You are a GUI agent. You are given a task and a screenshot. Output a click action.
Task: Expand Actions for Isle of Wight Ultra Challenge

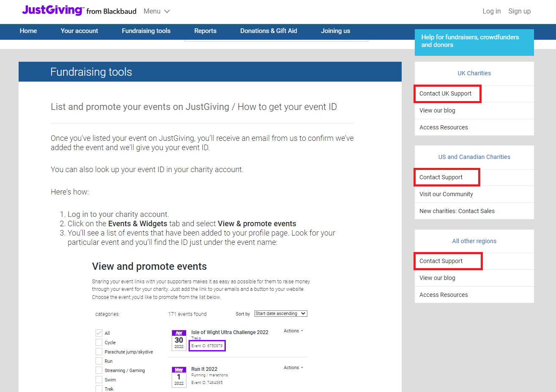coord(293,331)
